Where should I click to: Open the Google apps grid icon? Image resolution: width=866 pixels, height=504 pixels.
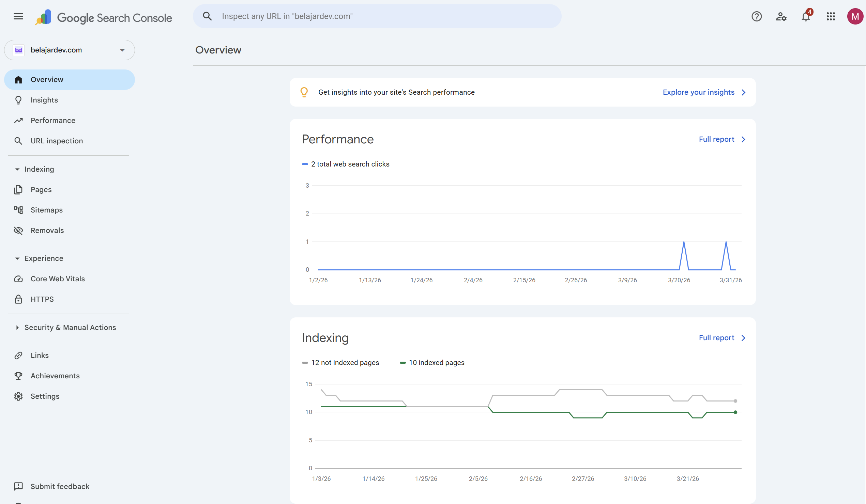point(831,16)
